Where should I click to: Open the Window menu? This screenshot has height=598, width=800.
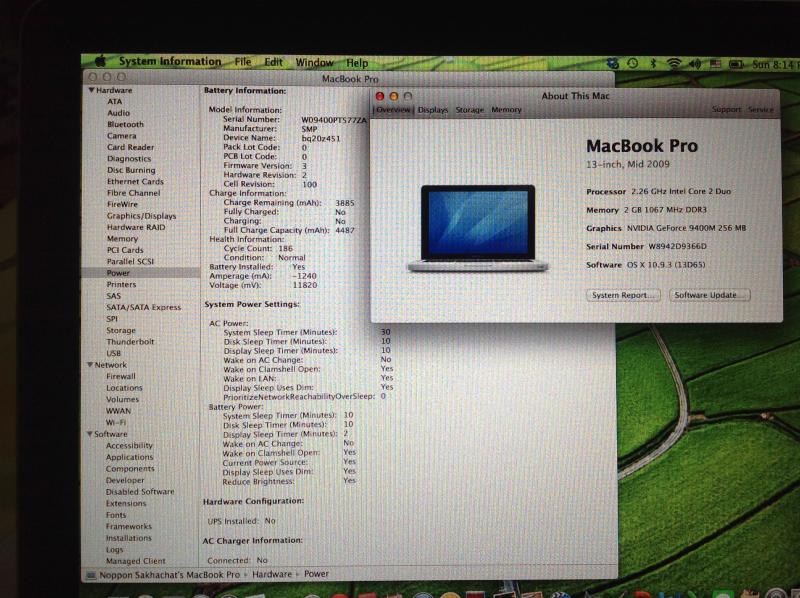(x=314, y=63)
